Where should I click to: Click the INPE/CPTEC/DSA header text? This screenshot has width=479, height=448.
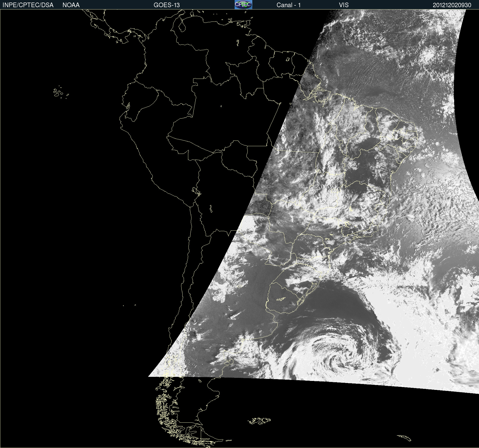[28, 5]
